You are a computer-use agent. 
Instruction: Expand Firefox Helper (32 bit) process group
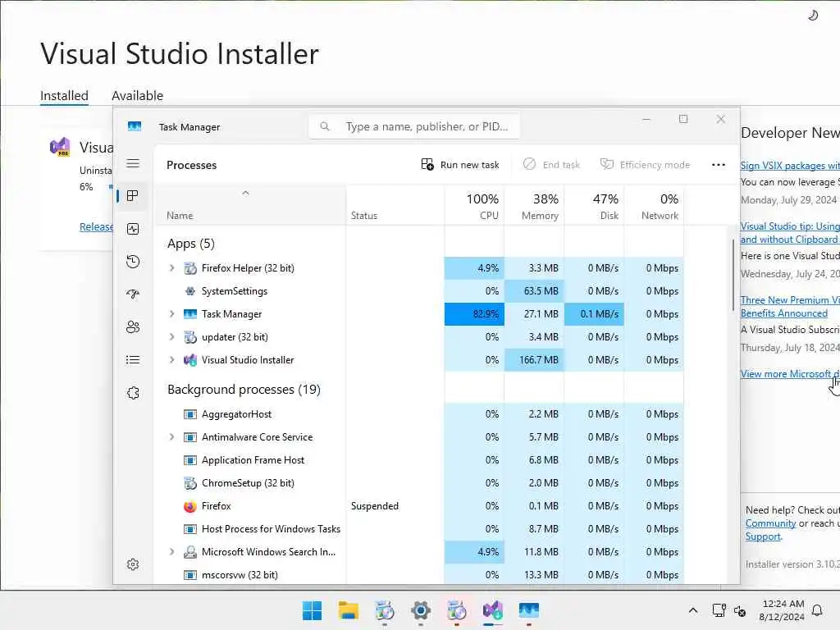tap(171, 268)
